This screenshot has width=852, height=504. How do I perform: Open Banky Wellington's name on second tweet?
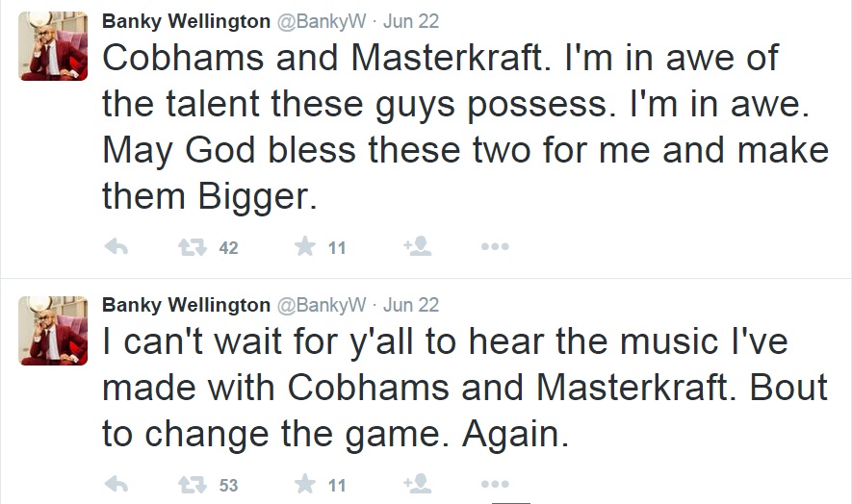point(186,305)
